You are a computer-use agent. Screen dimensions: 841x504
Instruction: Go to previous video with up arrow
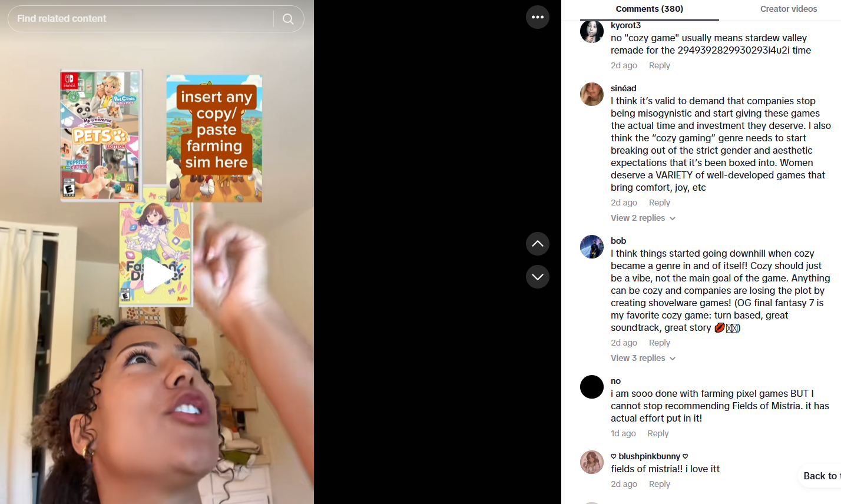(x=538, y=244)
